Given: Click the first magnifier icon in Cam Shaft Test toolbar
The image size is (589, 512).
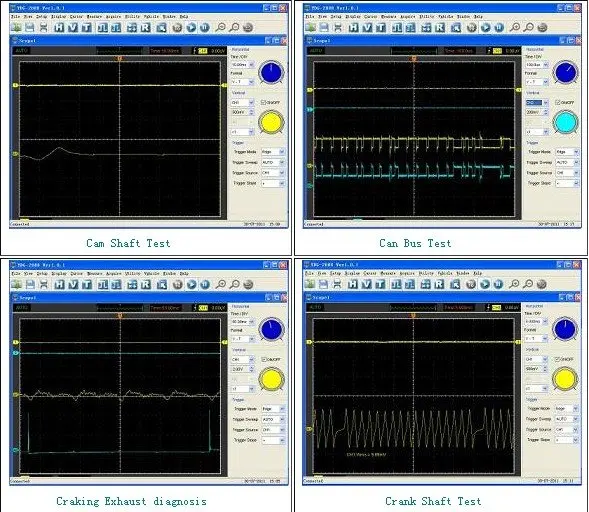Looking at the screenshot, I should (x=221, y=27).
